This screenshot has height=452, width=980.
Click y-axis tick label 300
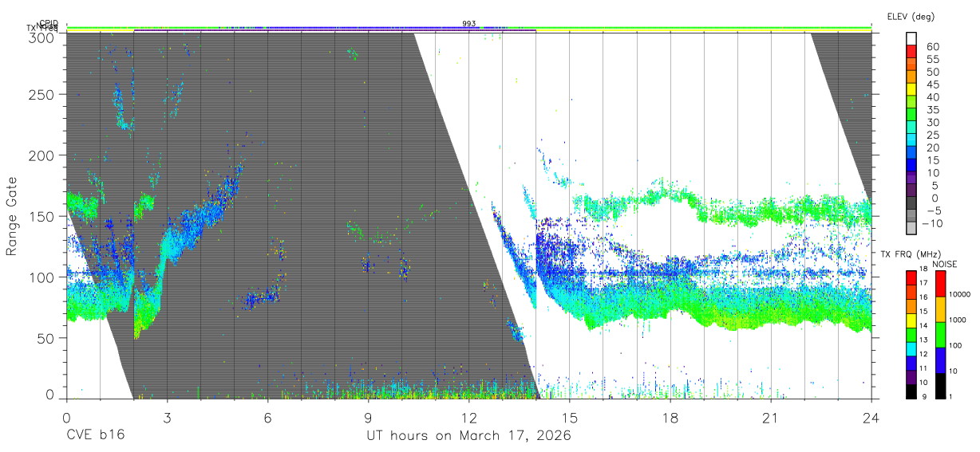[41, 37]
